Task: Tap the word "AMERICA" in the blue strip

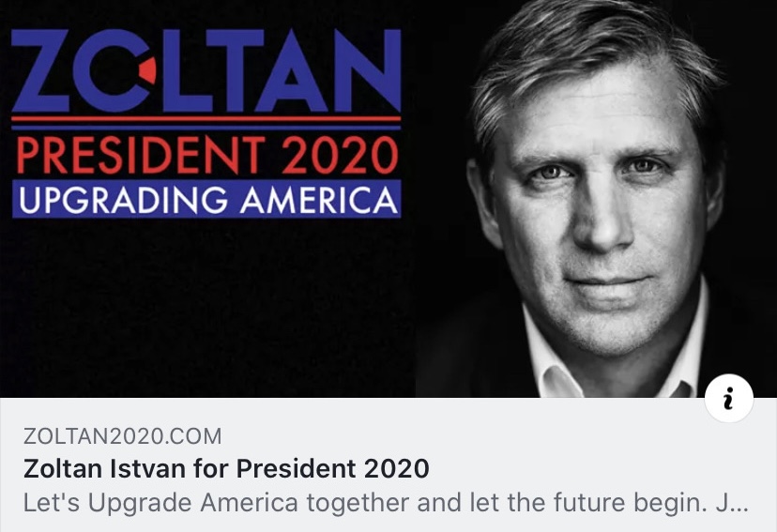Action: tap(320, 199)
